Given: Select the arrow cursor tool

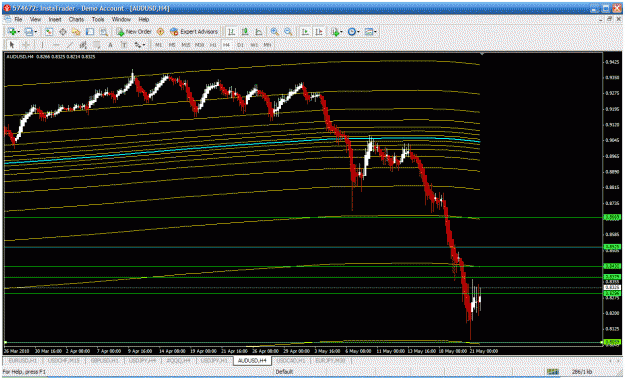Looking at the screenshot, I should click(x=12, y=45).
